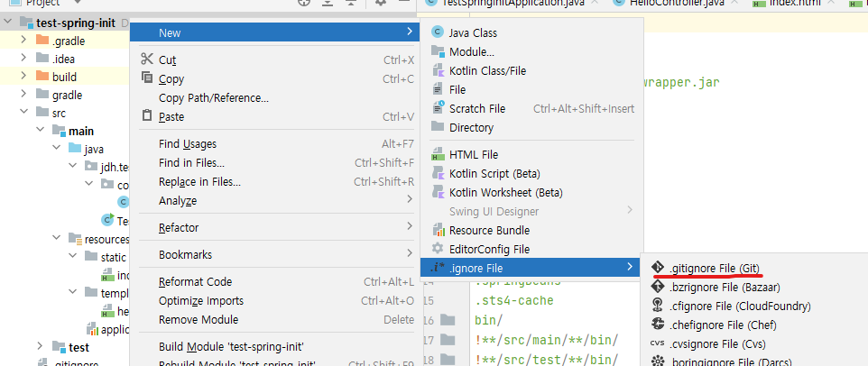The width and height of the screenshot is (868, 366).
Task: Open the New submenu entry
Action: point(276,32)
